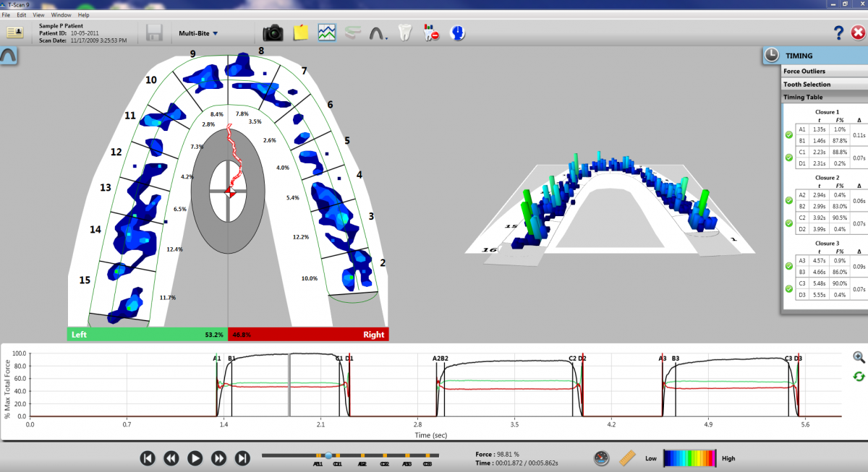Click the gauge icon near the color legend

click(x=601, y=458)
